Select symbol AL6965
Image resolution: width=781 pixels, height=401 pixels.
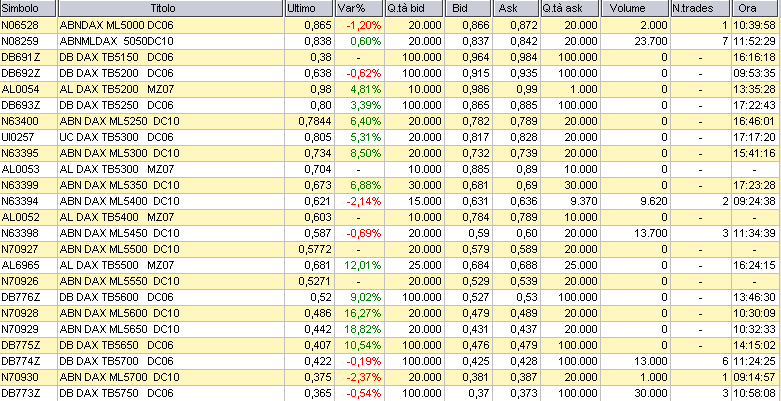(20, 265)
